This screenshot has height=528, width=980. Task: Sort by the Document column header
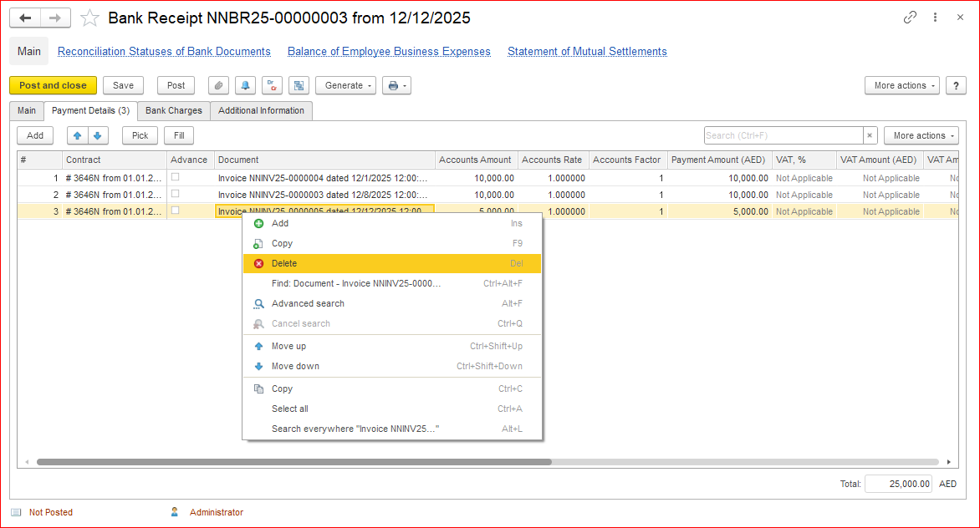point(324,160)
